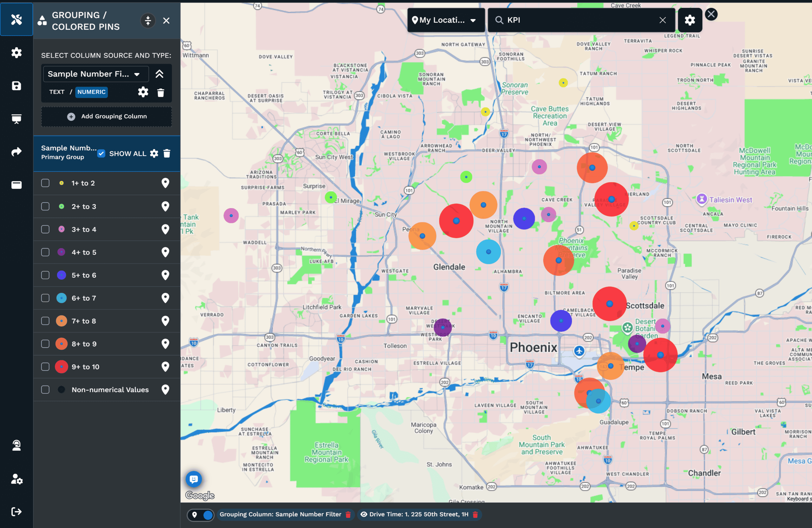This screenshot has height=528, width=812.
Task: Click pin icon for 9+ to 10 group
Action: tap(165, 366)
